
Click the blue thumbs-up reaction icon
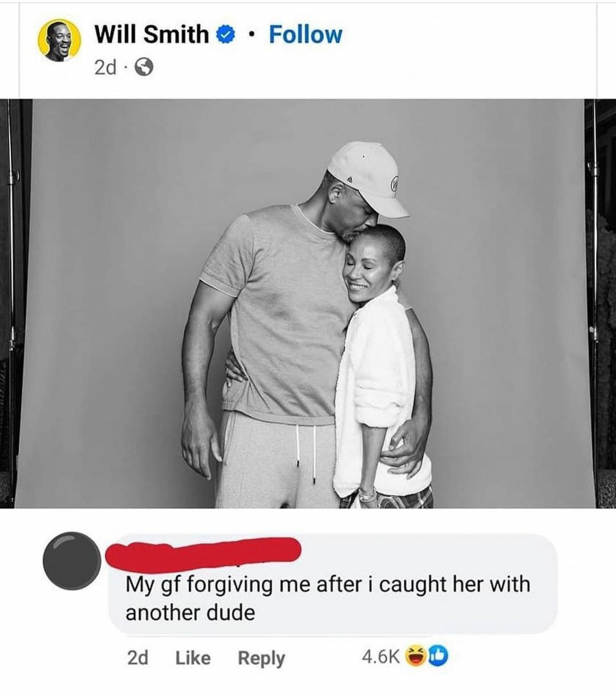point(439,657)
